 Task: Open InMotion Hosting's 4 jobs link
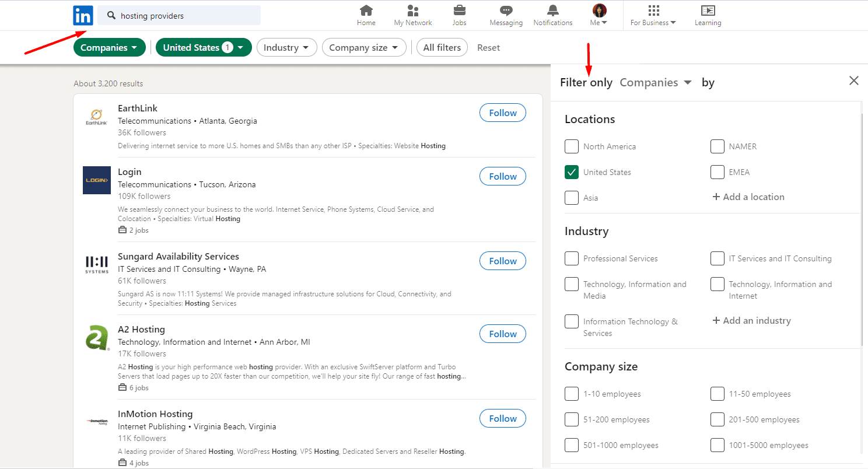coord(134,463)
